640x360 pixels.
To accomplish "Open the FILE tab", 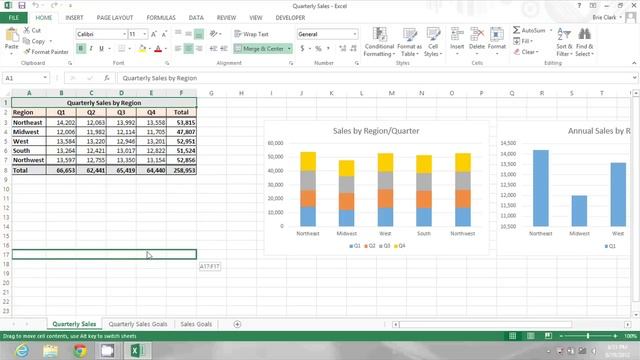I will (13, 18).
